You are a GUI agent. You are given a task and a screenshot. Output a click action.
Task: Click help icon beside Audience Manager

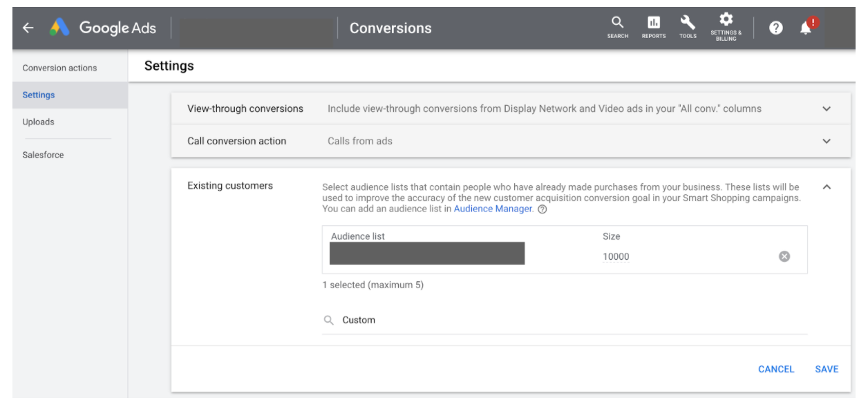[x=542, y=209]
